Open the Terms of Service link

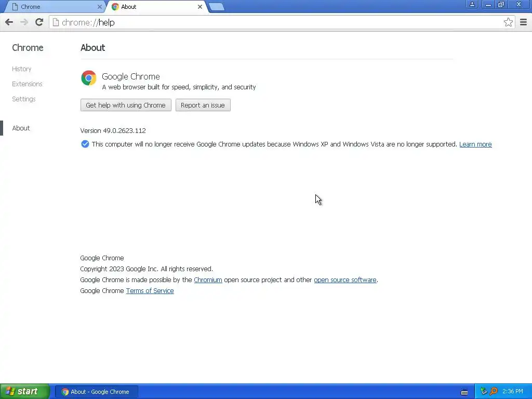150,291
